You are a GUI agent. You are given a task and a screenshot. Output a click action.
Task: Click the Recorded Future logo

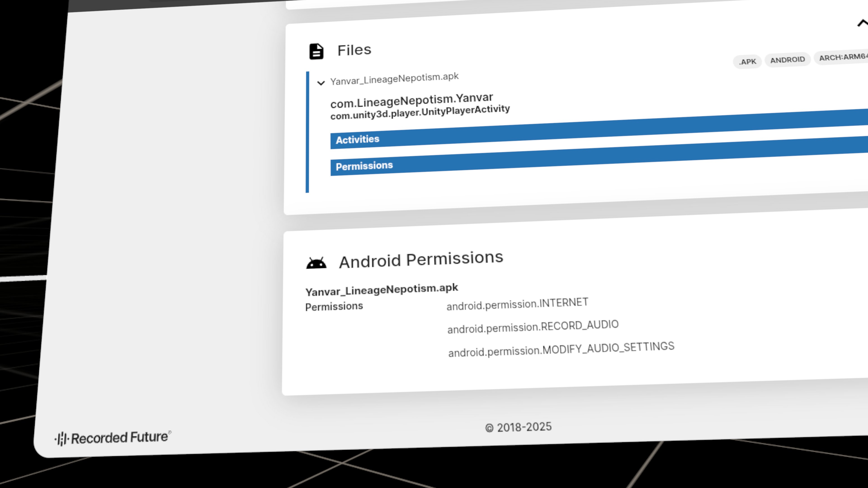113,438
